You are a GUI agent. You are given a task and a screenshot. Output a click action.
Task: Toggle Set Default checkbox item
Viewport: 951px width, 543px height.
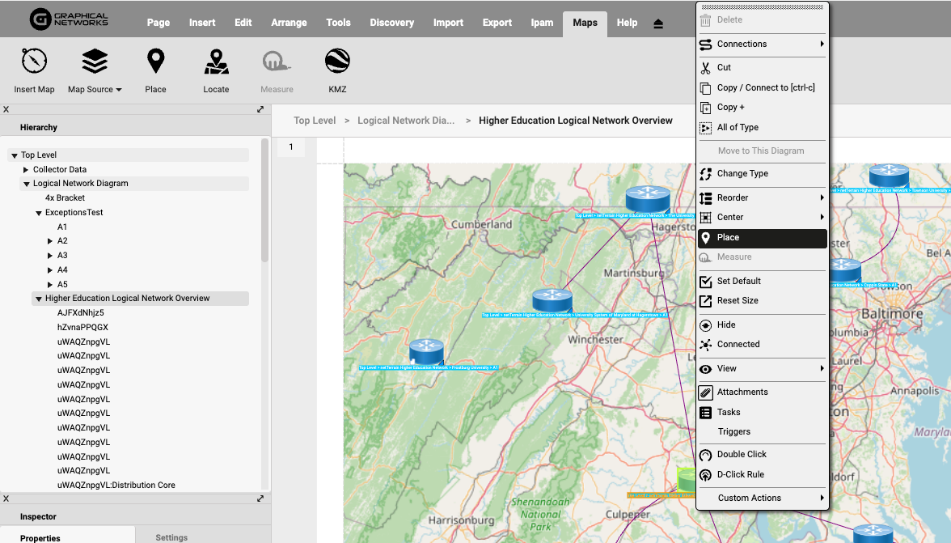pyautogui.click(x=705, y=281)
